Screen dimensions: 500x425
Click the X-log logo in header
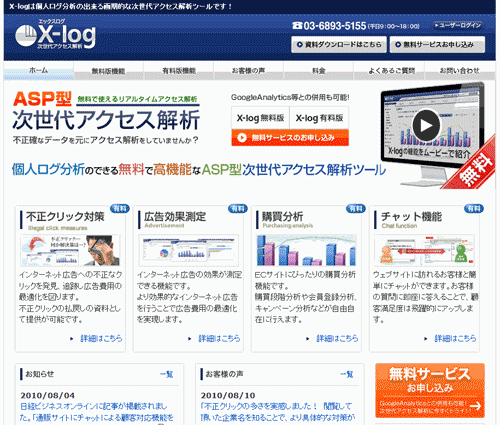[x=56, y=35]
